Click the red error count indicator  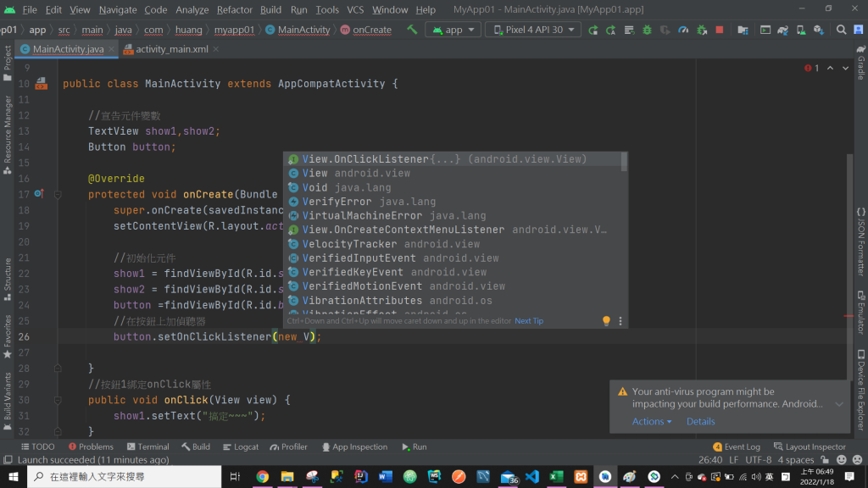[811, 68]
